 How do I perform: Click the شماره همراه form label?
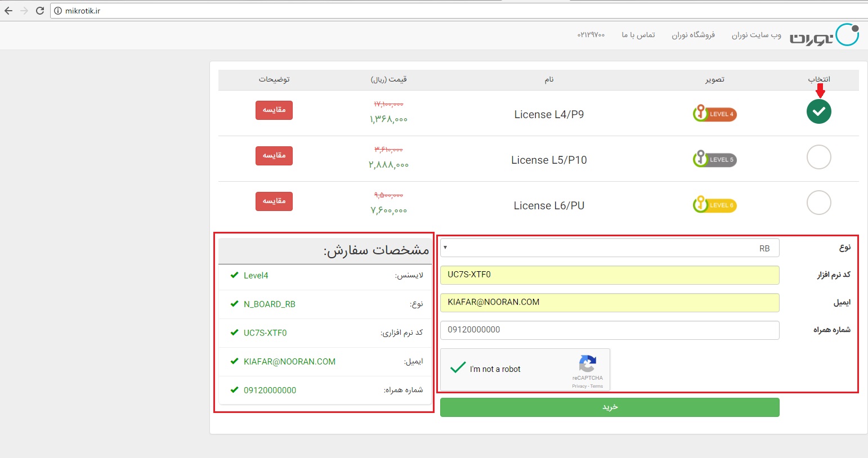(831, 330)
